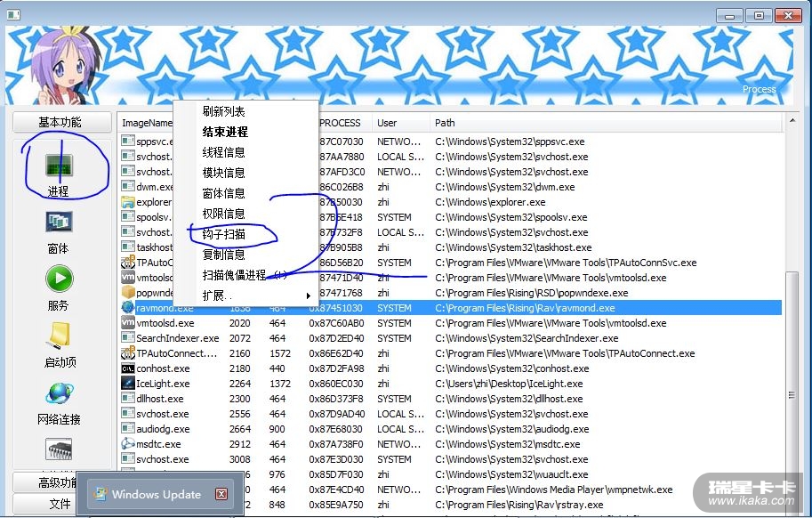The height and width of the screenshot is (518, 812).
Task: Click path ending wmpnetwk.exe
Action: point(553,489)
